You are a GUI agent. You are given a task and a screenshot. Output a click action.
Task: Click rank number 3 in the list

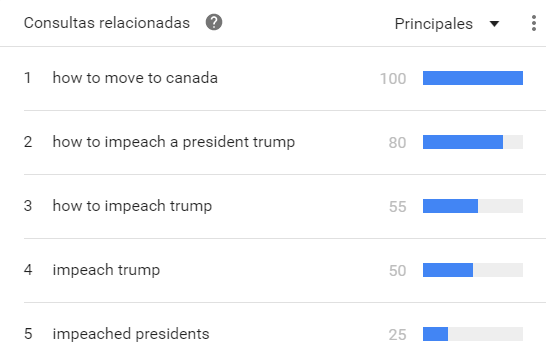click(28, 206)
